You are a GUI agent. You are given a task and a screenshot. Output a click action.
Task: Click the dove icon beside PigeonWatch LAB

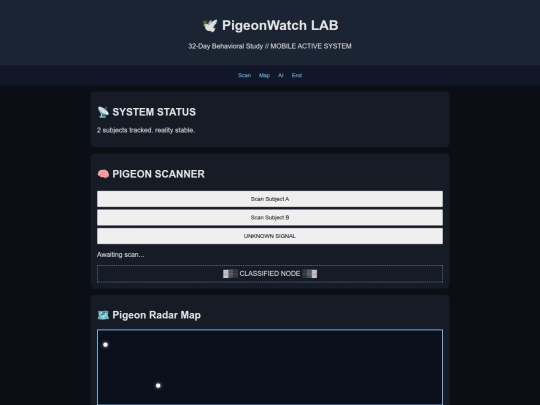pos(210,25)
